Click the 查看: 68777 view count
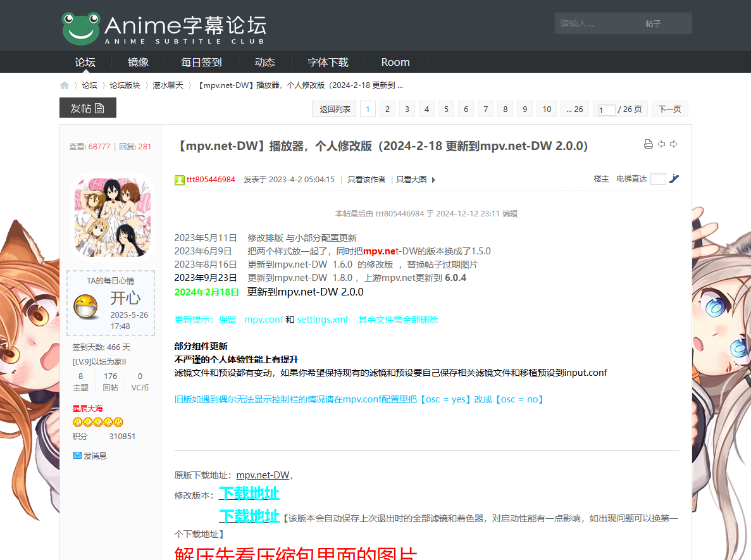 90,147
